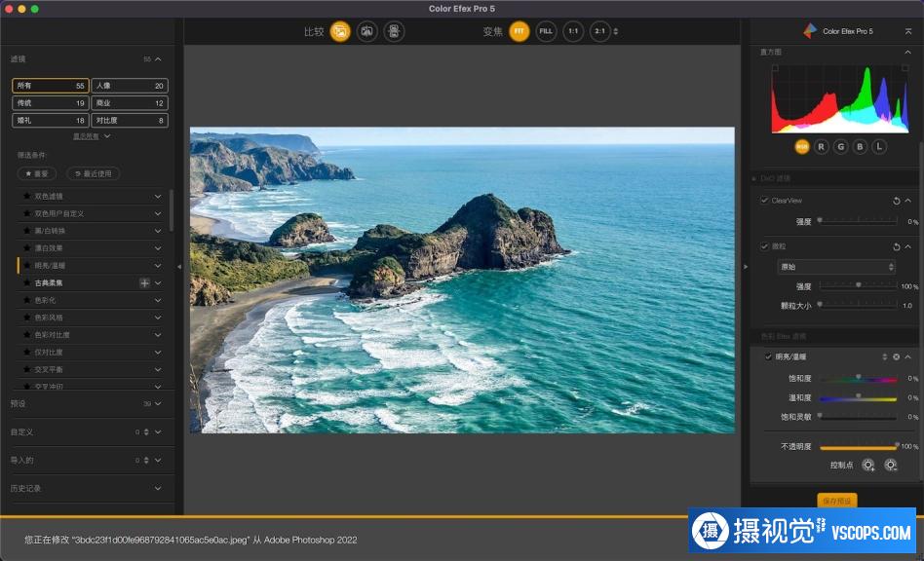Viewport: 924px width, 561px height.
Task: Filter by 最爱 favorites button
Action: tap(37, 173)
